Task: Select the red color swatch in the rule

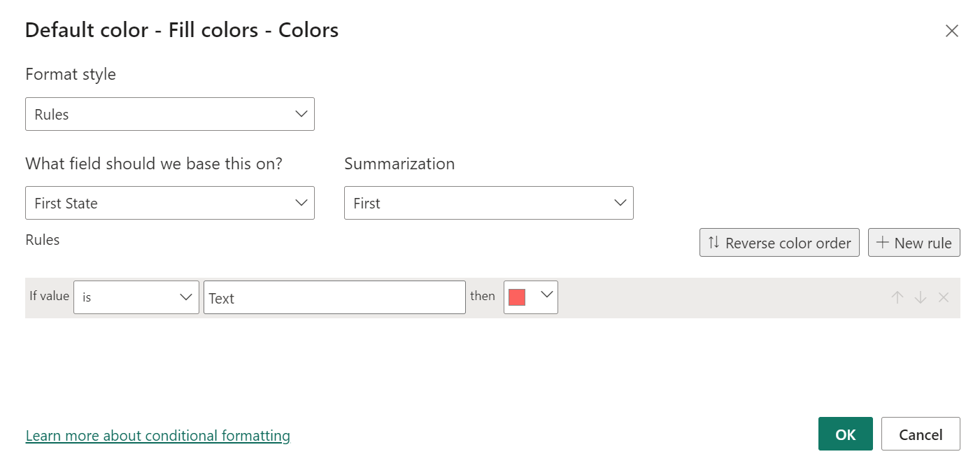Action: click(x=517, y=297)
